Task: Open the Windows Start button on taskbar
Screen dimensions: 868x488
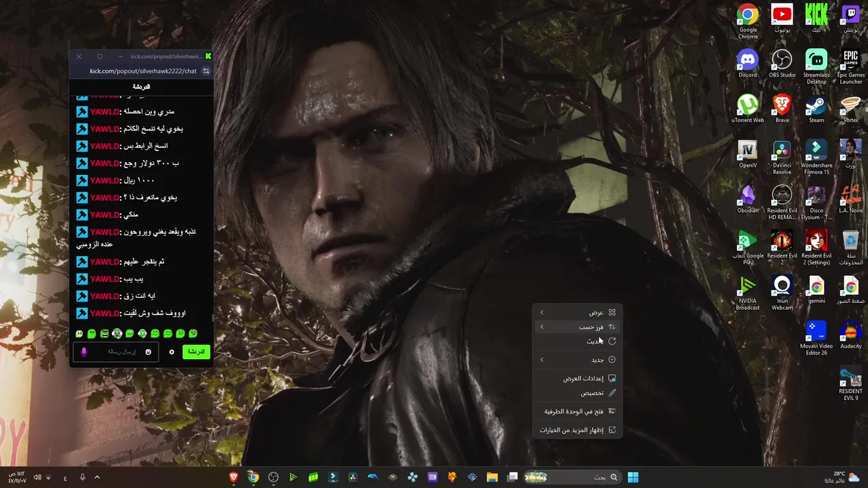Action: 633,477
